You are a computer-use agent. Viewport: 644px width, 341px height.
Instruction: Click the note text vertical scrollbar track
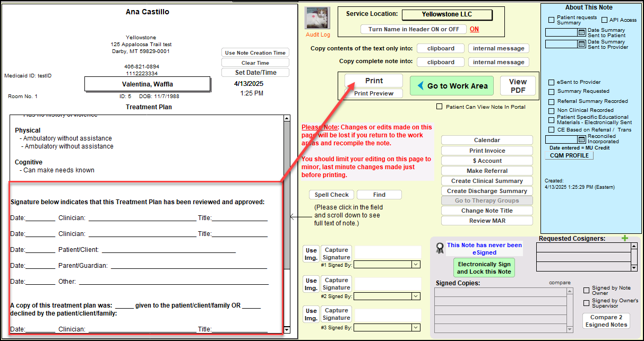(x=287, y=297)
